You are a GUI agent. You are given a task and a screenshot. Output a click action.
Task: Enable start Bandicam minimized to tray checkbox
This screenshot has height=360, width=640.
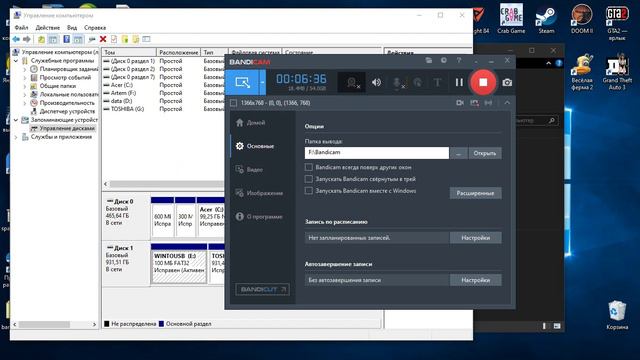click(x=309, y=179)
